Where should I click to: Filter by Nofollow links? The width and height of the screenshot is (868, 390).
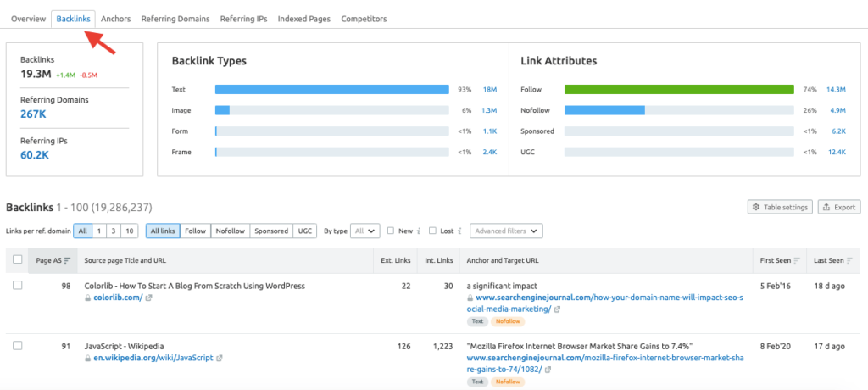click(231, 231)
